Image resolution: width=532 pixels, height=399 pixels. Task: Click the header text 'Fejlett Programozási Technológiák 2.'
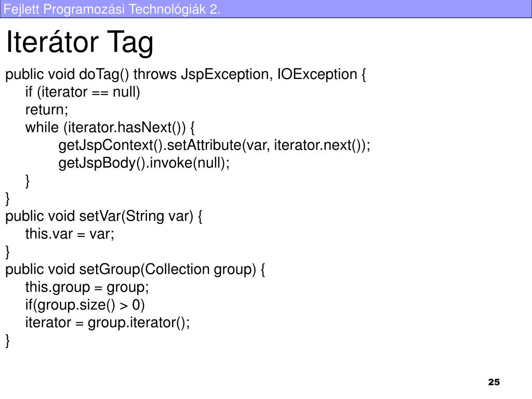pyautogui.click(x=112, y=9)
